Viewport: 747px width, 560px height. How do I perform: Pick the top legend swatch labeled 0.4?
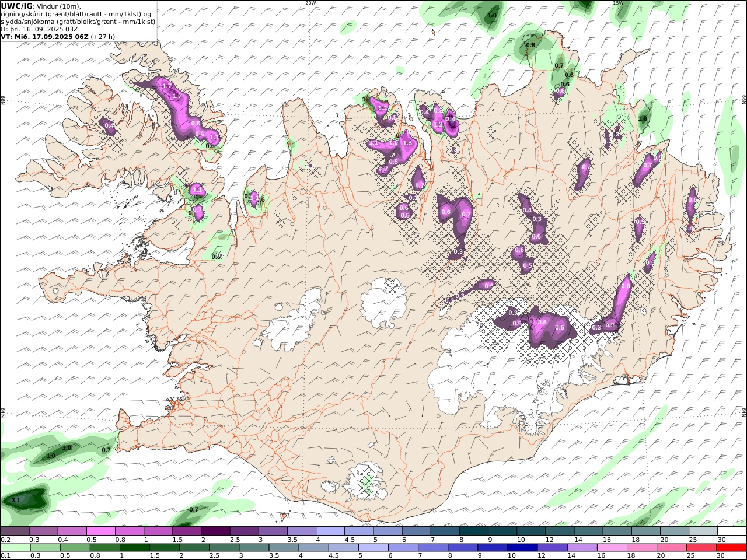click(x=72, y=531)
